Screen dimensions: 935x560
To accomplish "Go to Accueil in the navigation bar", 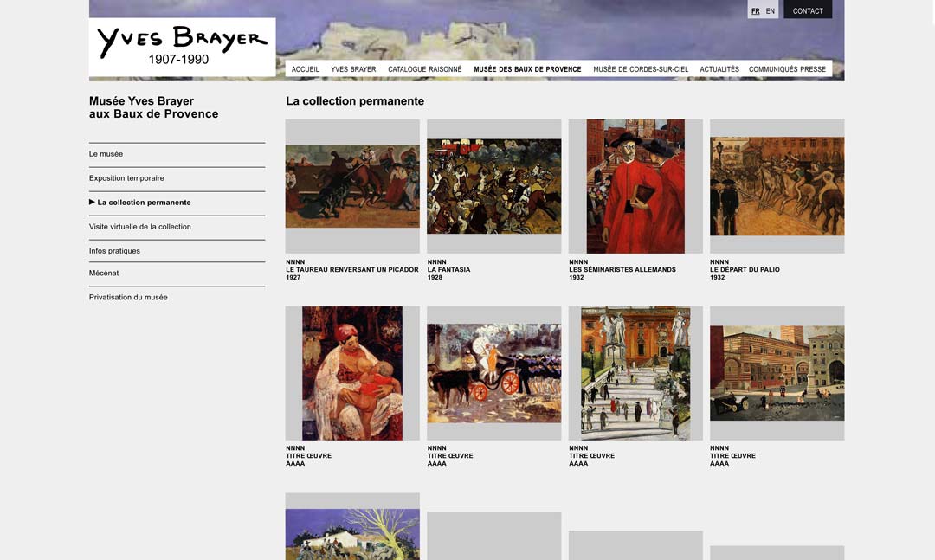I will click(306, 69).
